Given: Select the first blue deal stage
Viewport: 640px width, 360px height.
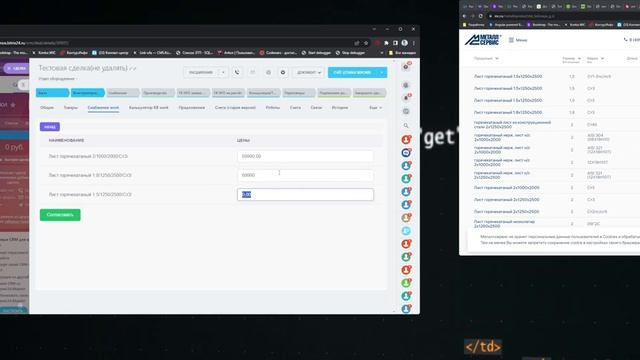Looking at the screenshot, I should pyautogui.click(x=52, y=93).
